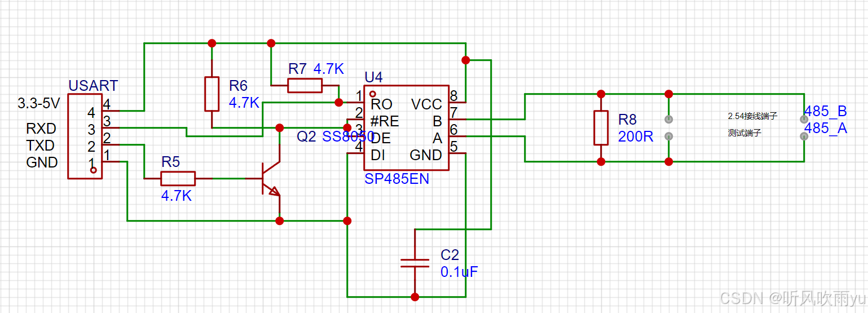
Task: Click the 485_B net label
Action: pos(826,111)
